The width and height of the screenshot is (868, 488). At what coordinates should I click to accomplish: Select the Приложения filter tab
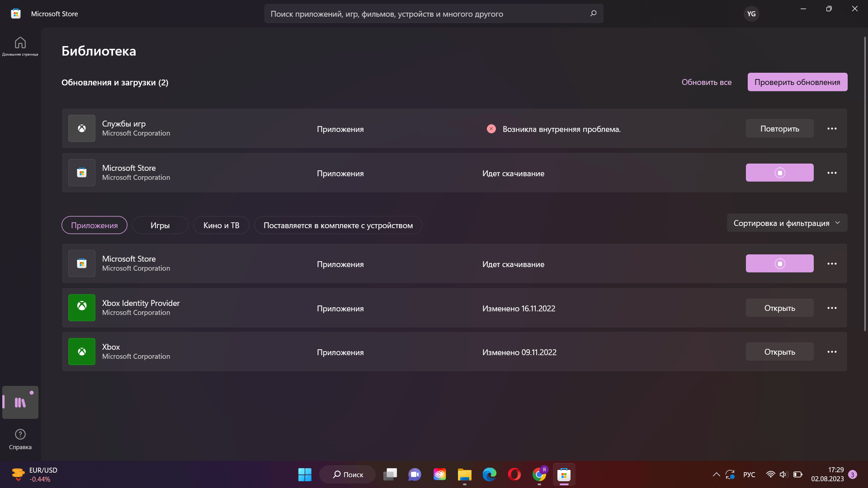tap(94, 225)
